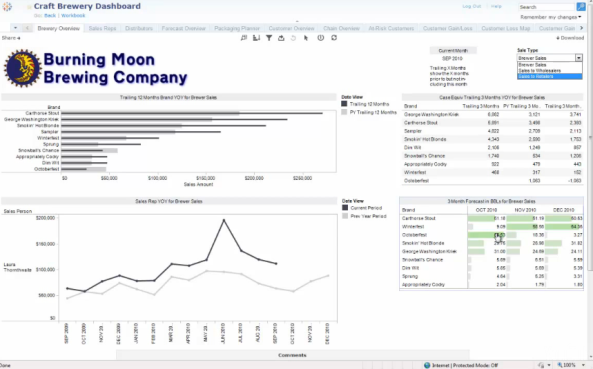Image resolution: width=593 pixels, height=369 pixels.
Task: Choose Sales to Wholesalers option
Action: click(x=549, y=70)
